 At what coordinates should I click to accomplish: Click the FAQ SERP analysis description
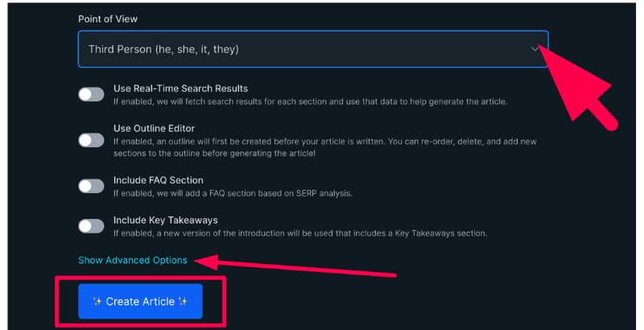point(232,193)
